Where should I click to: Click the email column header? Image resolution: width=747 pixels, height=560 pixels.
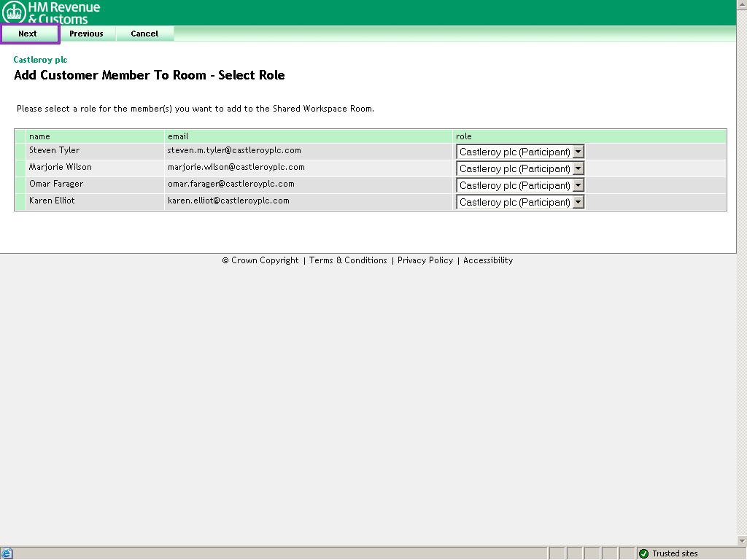click(178, 136)
